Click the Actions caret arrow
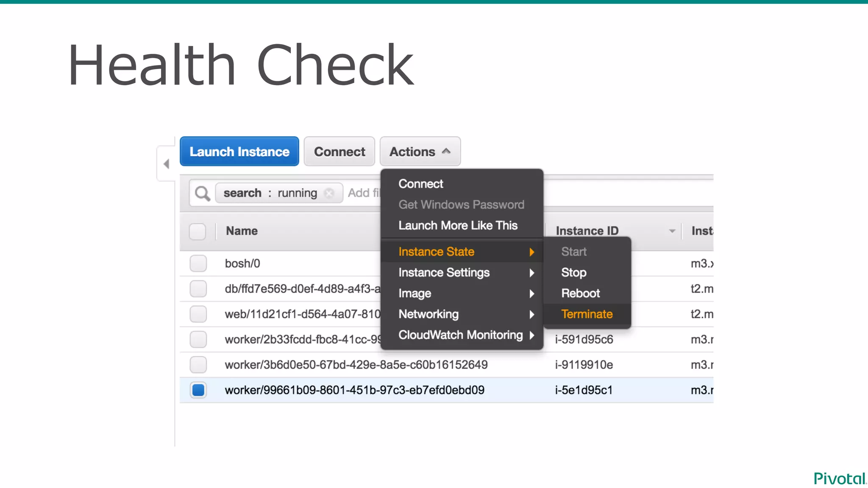The width and height of the screenshot is (868, 488). click(446, 151)
